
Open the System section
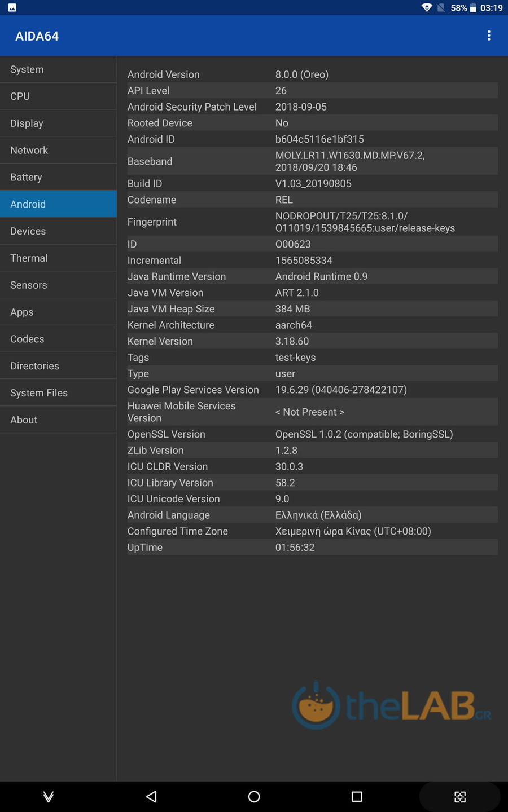point(58,69)
